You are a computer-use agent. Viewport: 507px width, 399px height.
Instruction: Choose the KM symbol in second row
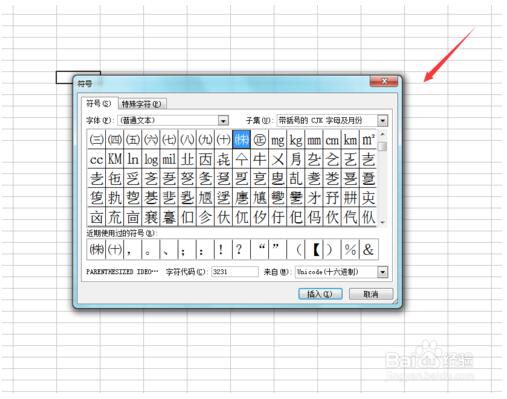pyautogui.click(x=115, y=159)
